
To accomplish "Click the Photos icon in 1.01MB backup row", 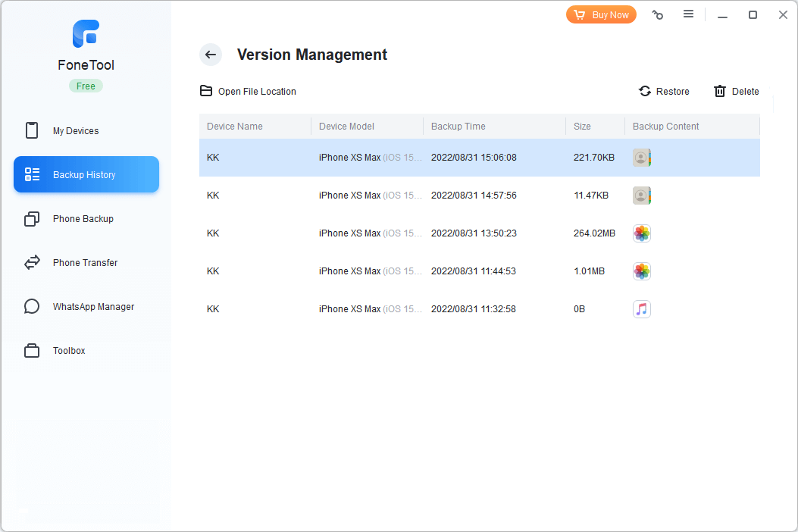I will pos(642,271).
